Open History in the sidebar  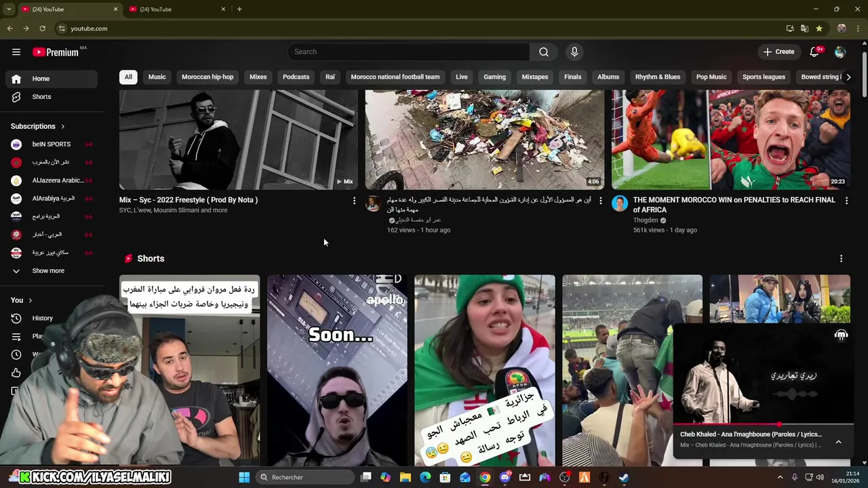coord(42,319)
